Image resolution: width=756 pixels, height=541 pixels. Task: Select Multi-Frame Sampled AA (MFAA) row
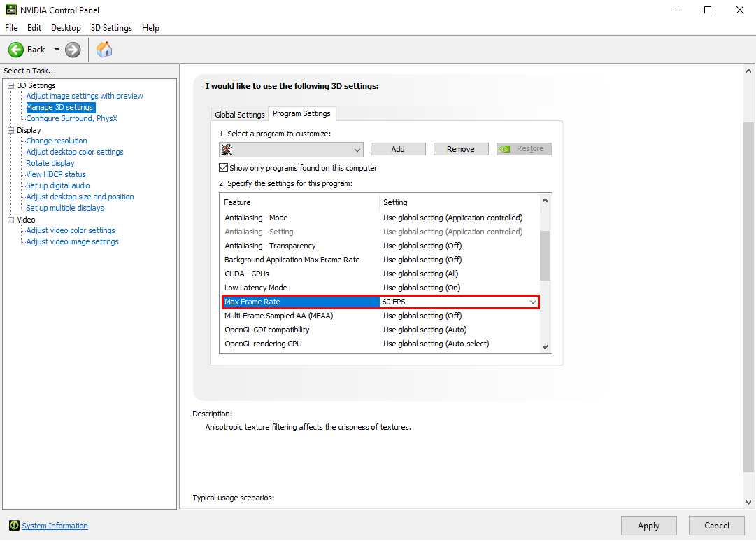click(380, 316)
